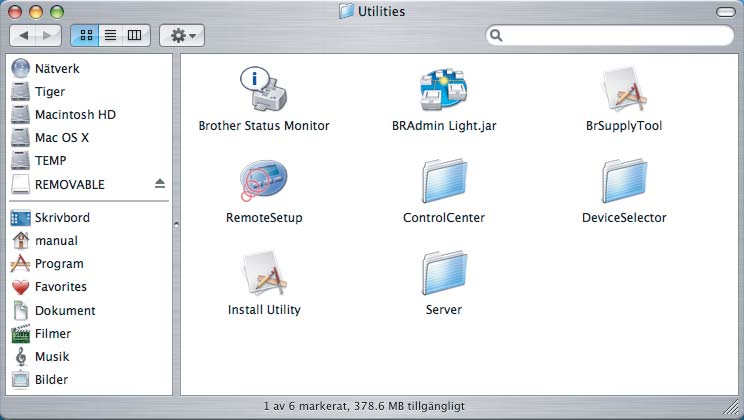
Task: Select the Install Utility icon
Action: (264, 273)
